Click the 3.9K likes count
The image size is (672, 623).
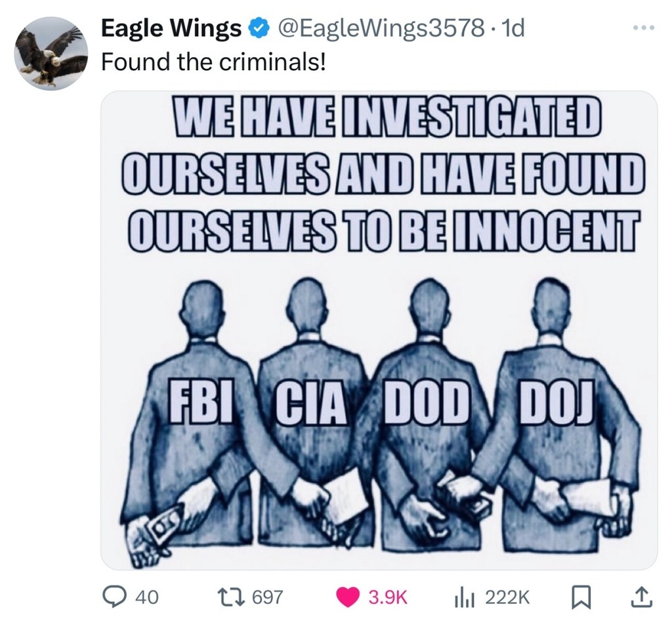click(x=387, y=597)
